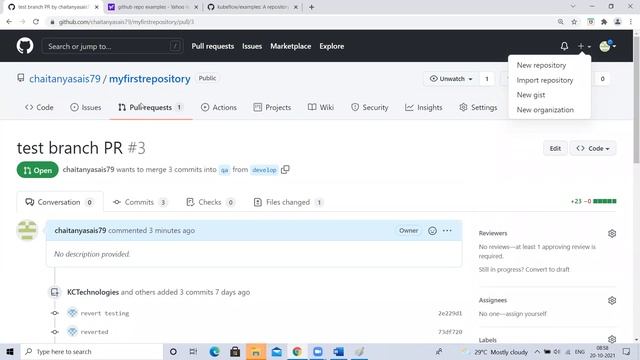Image resolution: width=640 pixels, height=360 pixels.
Task: Open new browser tab plus
Action: click(311, 7)
